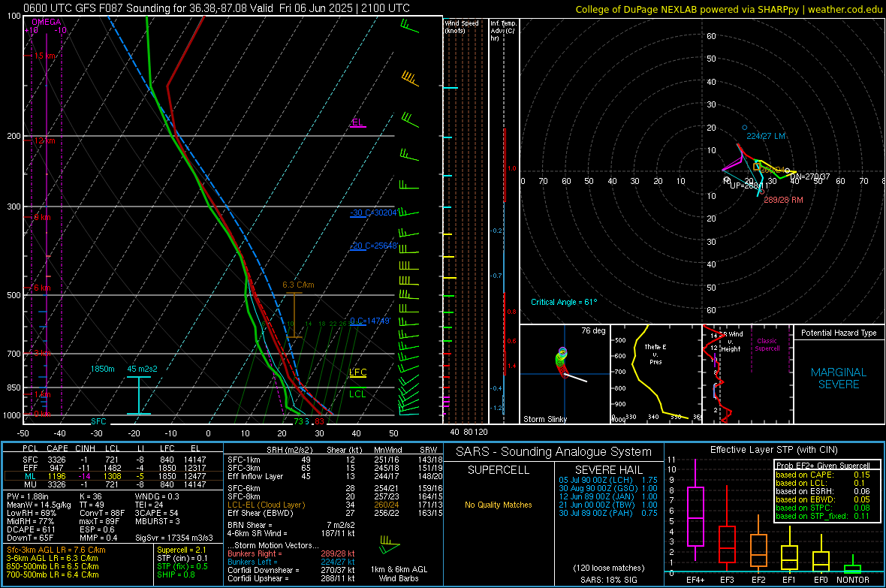Screen dimensions: 886x588
Task: Click the Bunkers Left = 224/27 kt line
Action: point(291,562)
